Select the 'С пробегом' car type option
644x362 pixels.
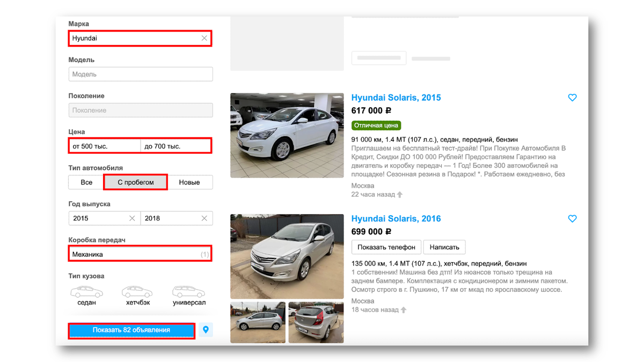click(136, 182)
